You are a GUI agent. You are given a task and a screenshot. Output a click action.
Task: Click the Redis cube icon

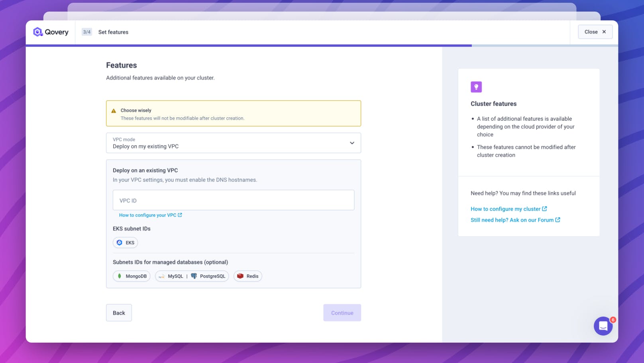pos(240,276)
